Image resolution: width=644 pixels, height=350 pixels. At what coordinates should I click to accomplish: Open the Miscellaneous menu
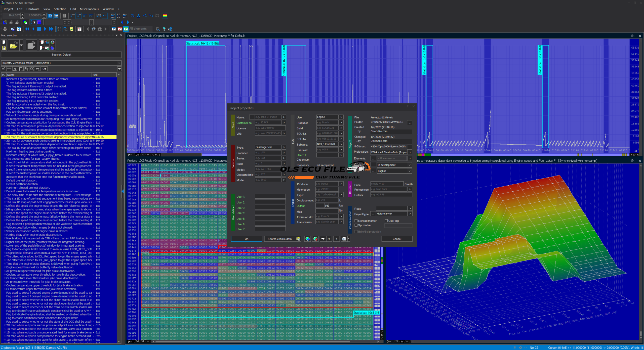(89, 9)
